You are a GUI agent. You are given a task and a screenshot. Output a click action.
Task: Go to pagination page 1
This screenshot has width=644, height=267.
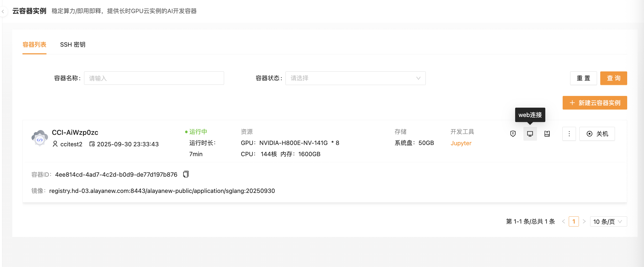click(574, 221)
